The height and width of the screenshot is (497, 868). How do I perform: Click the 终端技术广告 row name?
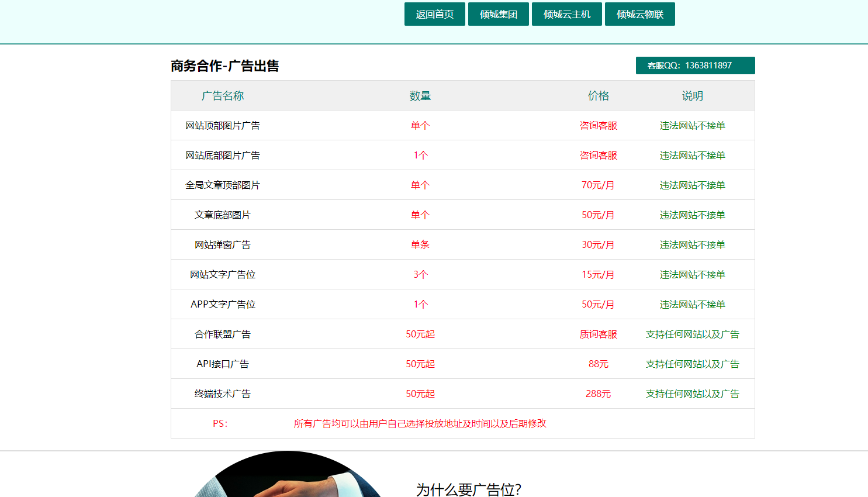[x=223, y=394]
